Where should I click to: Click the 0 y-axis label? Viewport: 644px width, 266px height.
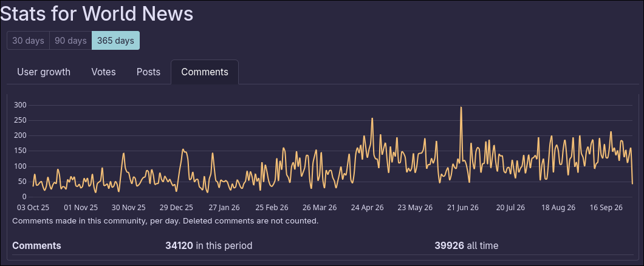[x=25, y=197]
